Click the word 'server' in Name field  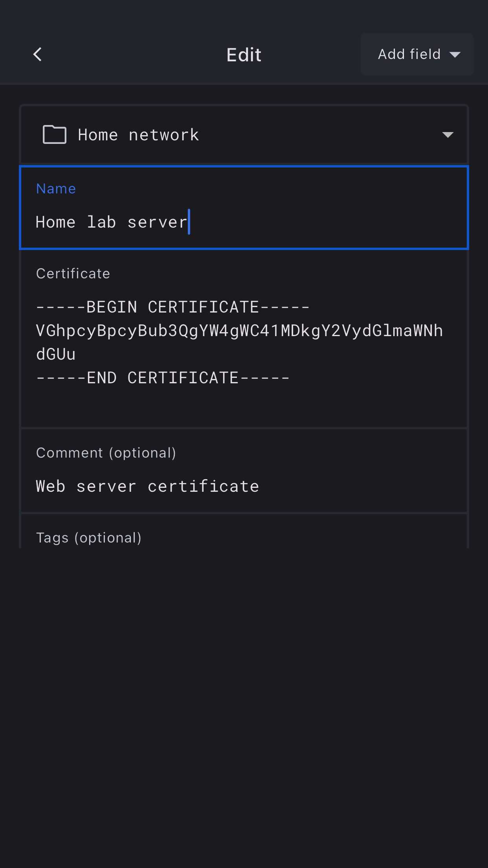pos(157,222)
